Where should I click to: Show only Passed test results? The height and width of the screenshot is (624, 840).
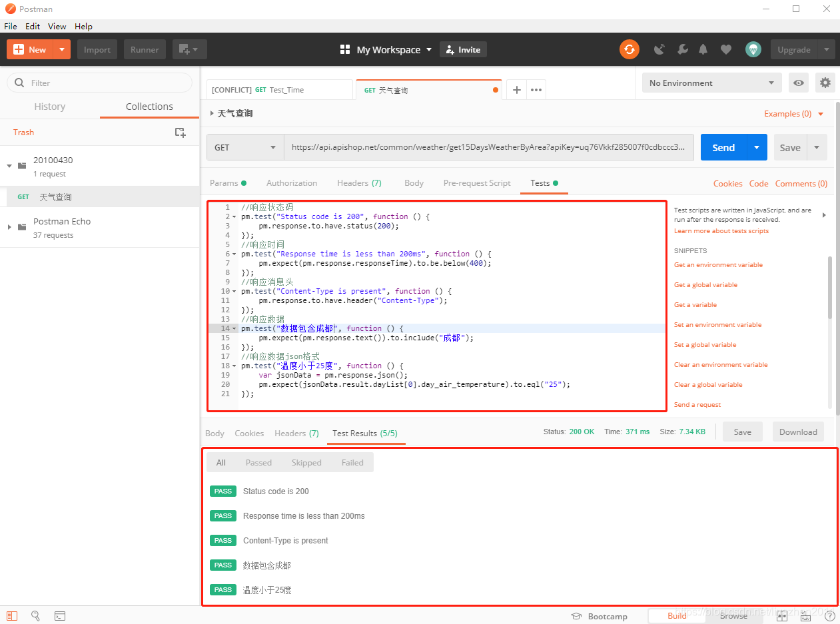point(258,463)
